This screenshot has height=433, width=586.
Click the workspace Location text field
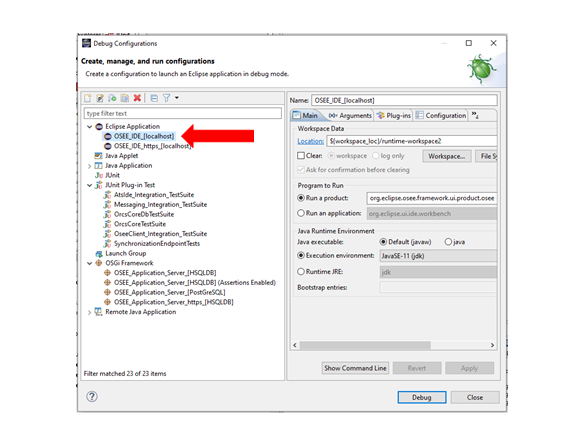tap(412, 141)
